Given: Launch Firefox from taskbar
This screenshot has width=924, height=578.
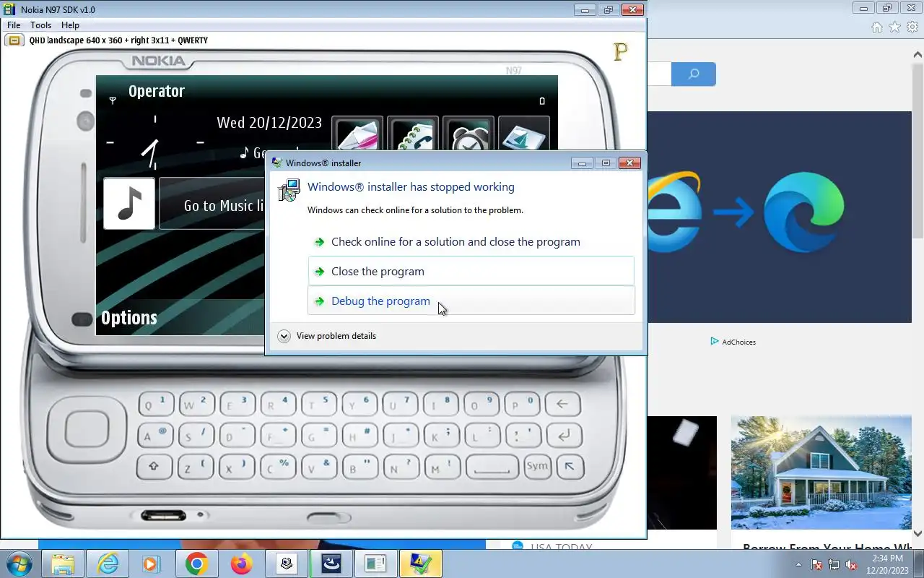Looking at the screenshot, I should point(241,564).
